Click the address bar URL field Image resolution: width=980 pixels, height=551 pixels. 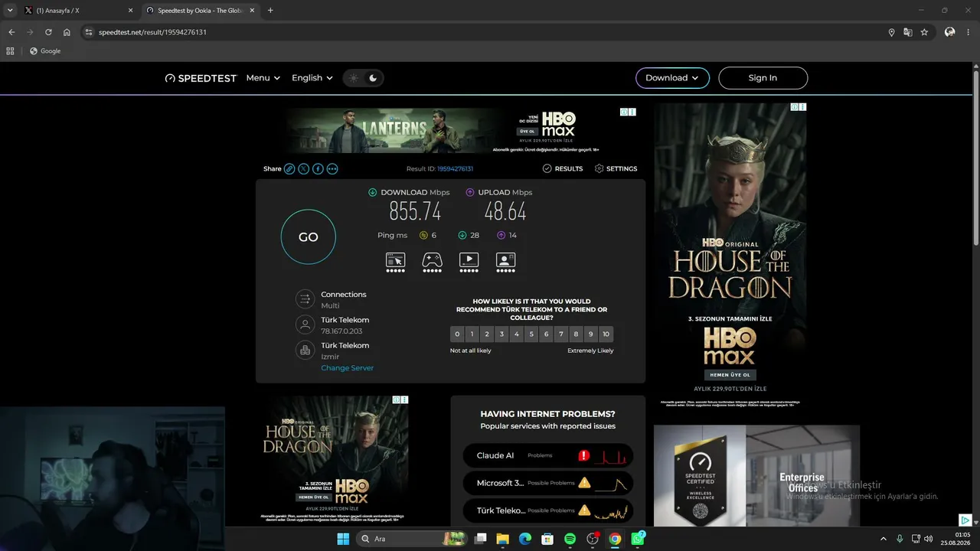[x=490, y=32]
